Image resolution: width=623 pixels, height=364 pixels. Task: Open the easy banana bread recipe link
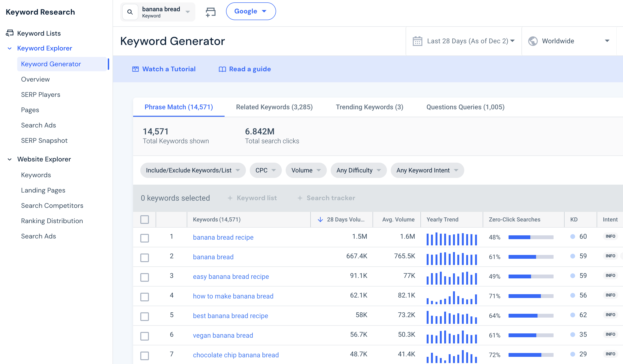pos(231,276)
